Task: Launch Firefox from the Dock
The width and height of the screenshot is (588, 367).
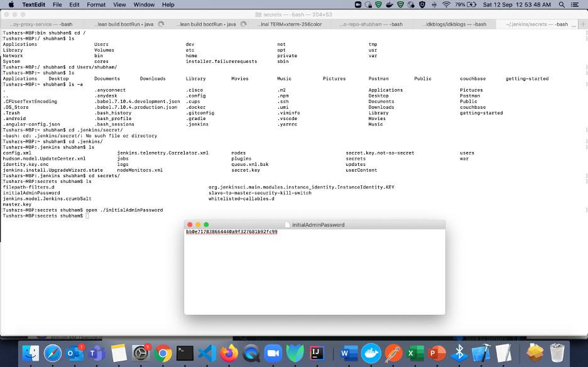Action: 229,353
